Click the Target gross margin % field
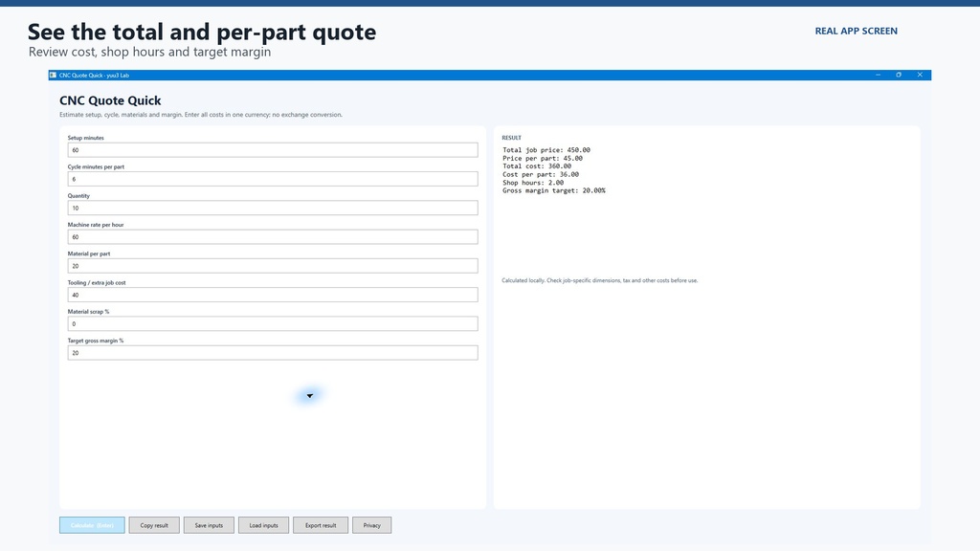Viewport: 980px width, 551px height. pos(273,353)
